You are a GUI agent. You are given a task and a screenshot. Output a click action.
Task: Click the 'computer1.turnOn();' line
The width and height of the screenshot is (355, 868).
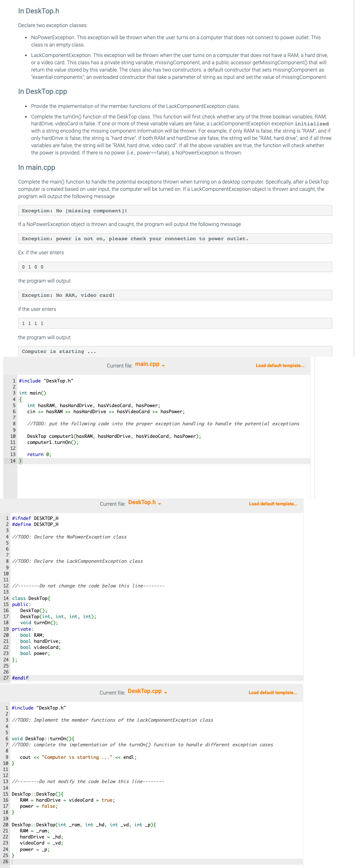point(53,442)
